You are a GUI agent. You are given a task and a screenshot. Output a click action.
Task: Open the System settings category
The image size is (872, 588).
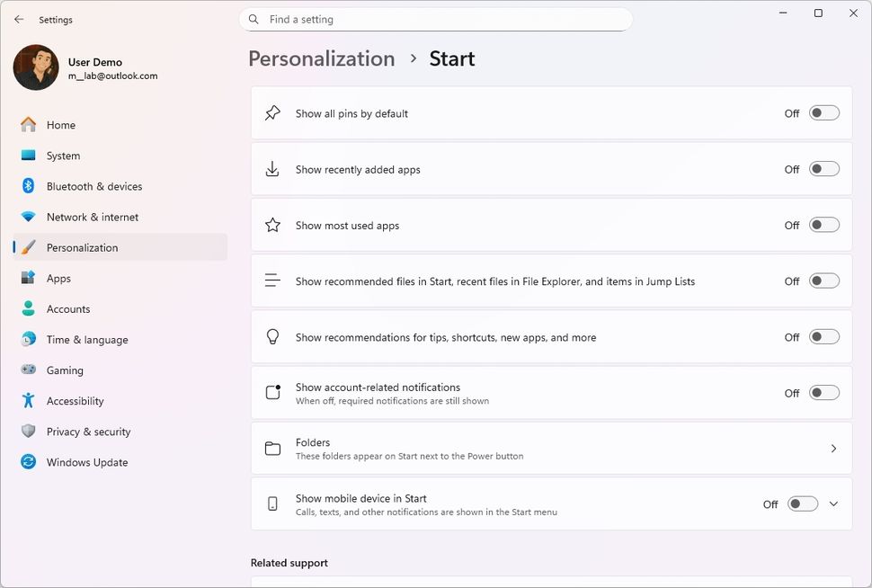pos(63,156)
